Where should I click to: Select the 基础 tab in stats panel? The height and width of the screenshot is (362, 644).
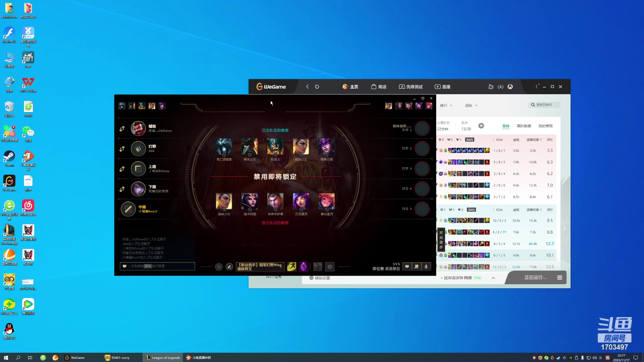pos(505,126)
